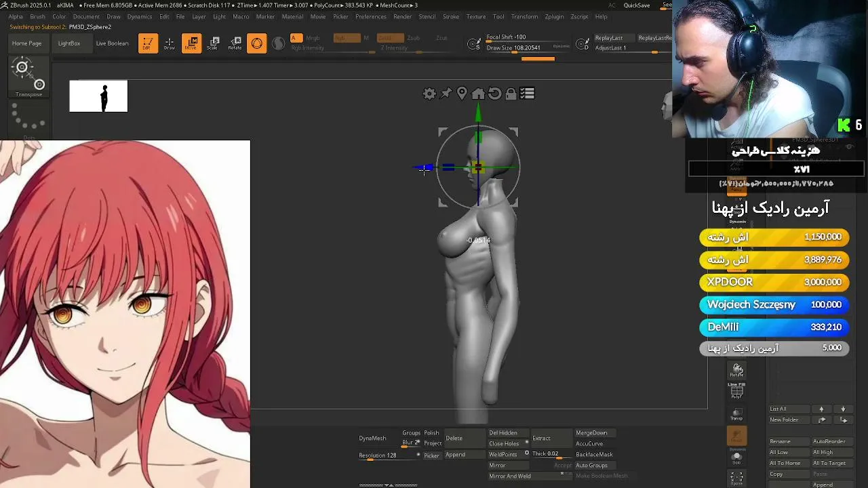This screenshot has height=488, width=868.
Task: Click the DynaMesh button
Action: click(x=372, y=439)
